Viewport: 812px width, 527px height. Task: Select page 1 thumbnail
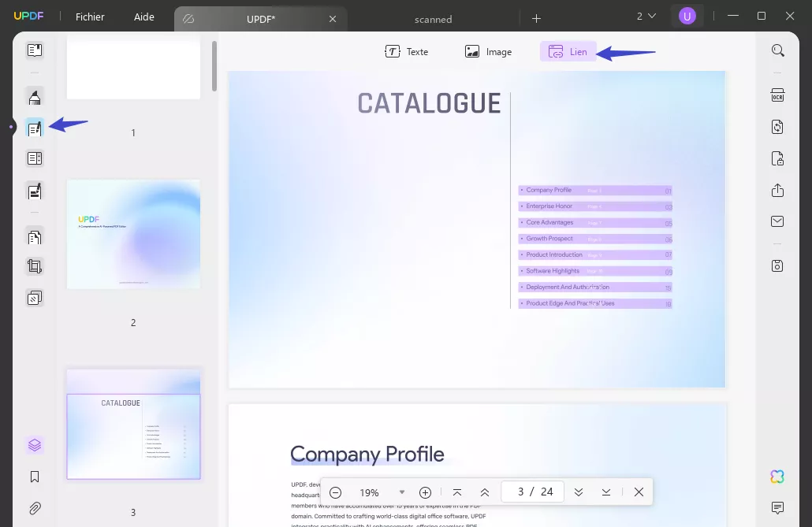pyautogui.click(x=133, y=67)
